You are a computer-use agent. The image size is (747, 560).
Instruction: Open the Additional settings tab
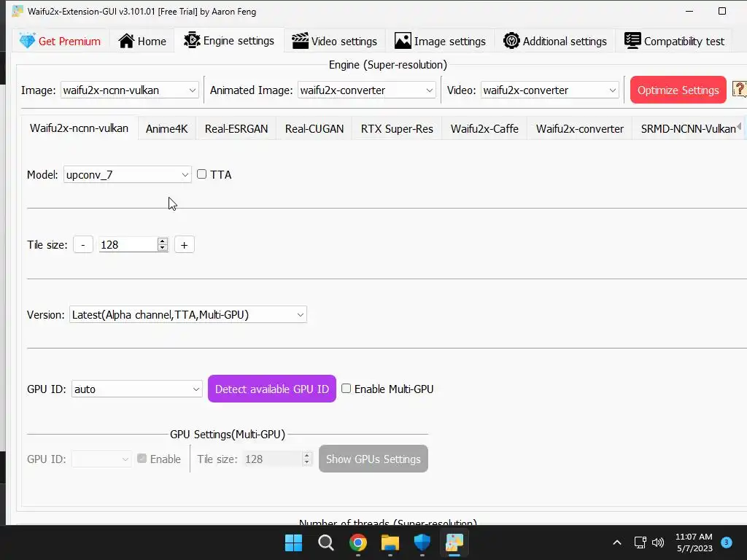(x=555, y=42)
